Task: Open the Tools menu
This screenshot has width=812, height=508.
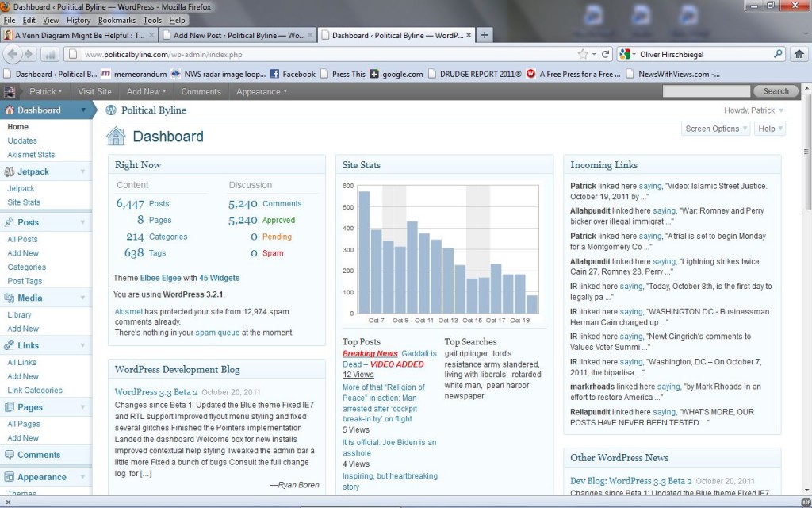Action: coord(152,20)
